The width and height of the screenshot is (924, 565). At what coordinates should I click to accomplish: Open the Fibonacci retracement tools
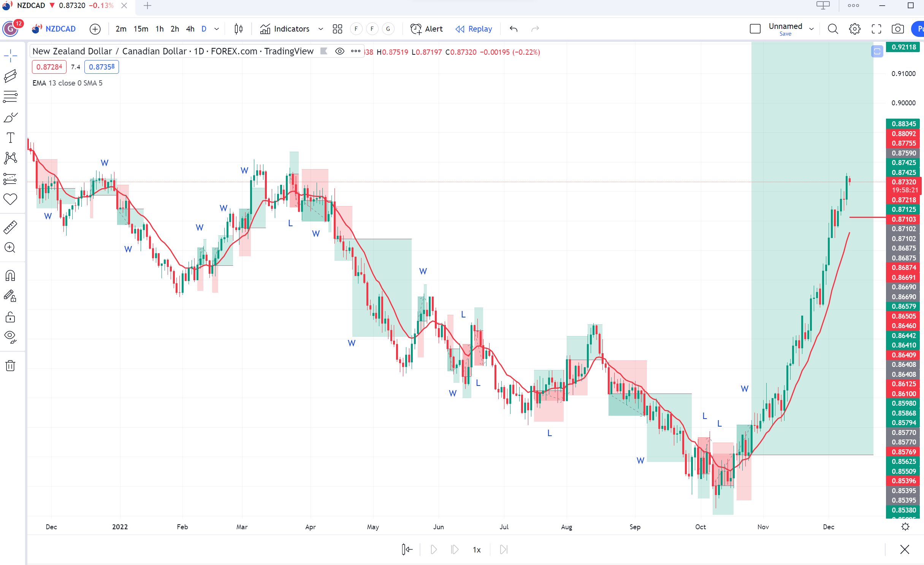10,96
